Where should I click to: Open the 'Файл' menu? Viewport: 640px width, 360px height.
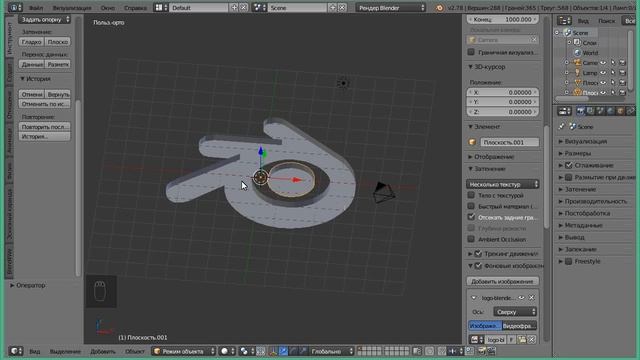point(36,8)
